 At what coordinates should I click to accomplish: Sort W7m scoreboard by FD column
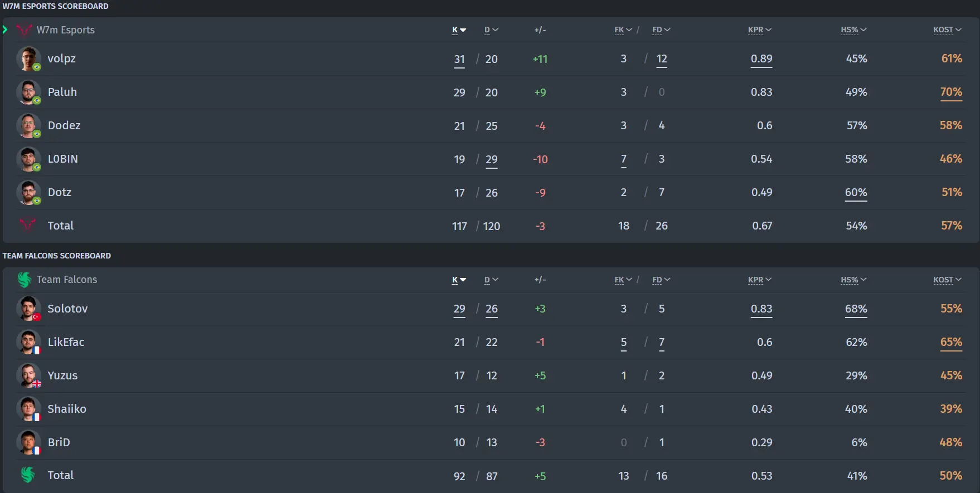coord(661,30)
